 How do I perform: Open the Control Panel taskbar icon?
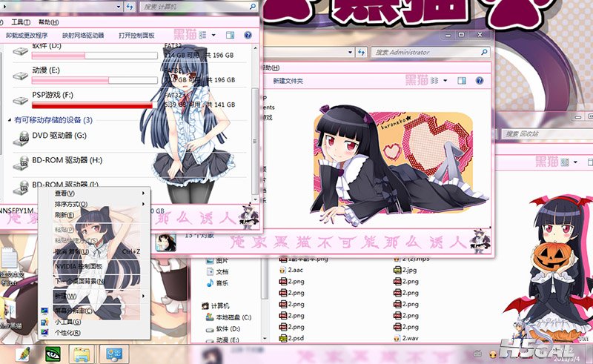[x=114, y=354]
